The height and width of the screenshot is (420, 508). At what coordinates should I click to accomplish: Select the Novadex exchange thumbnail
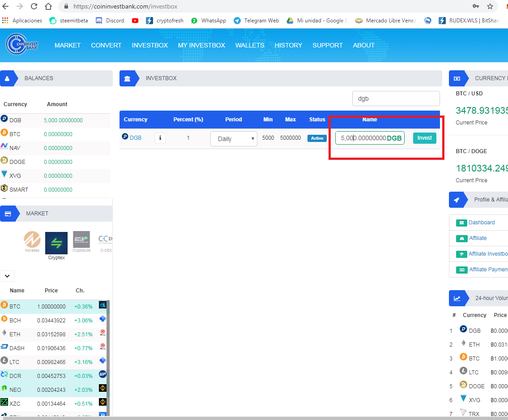point(32,241)
